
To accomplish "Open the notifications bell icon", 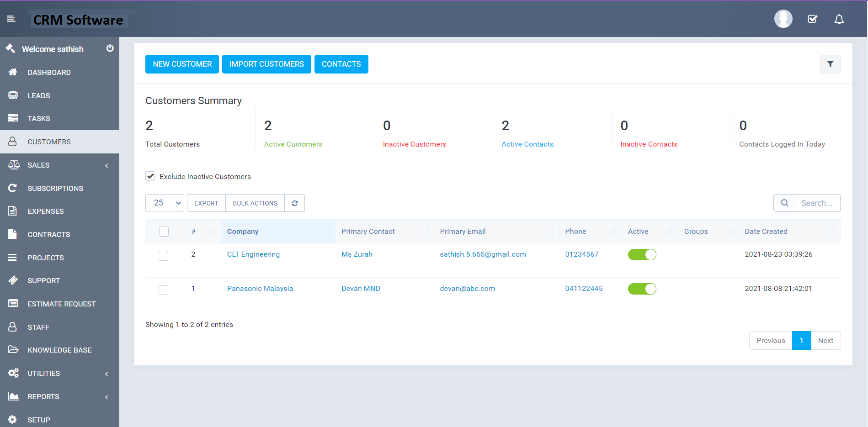I will pyautogui.click(x=839, y=19).
